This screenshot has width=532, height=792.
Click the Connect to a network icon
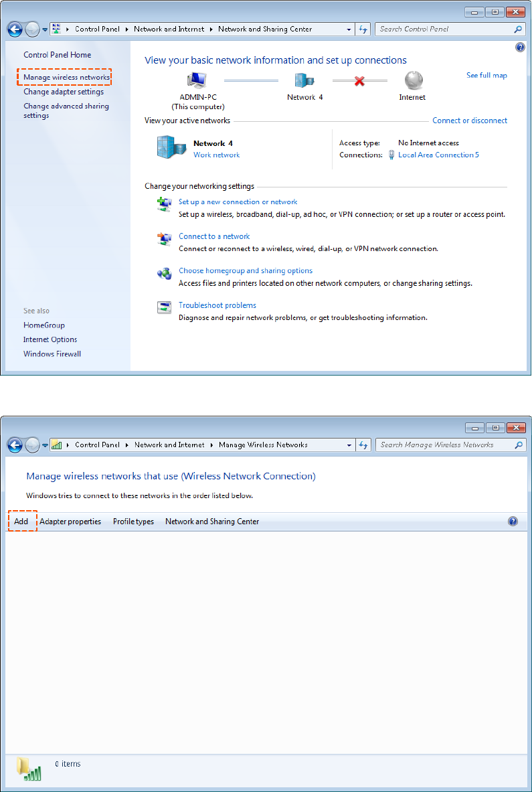(165, 238)
